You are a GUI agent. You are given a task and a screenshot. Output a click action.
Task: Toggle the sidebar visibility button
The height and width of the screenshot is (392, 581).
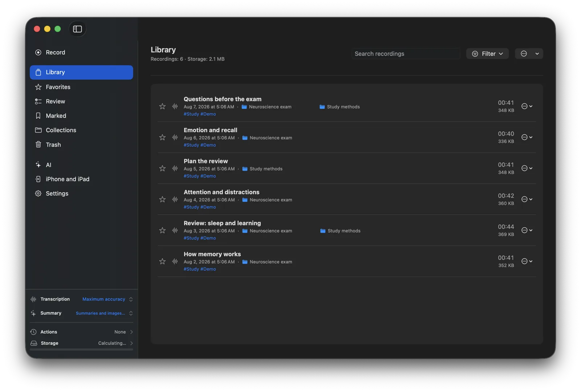tap(77, 29)
